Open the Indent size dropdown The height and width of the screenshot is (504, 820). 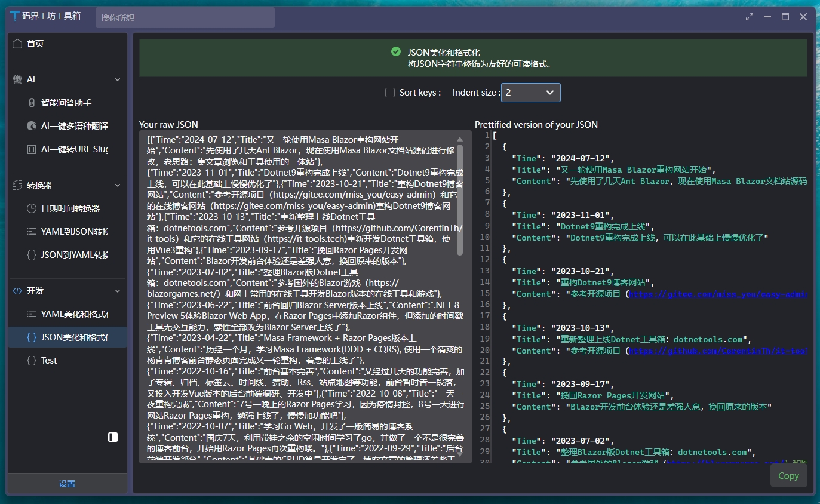click(x=530, y=93)
